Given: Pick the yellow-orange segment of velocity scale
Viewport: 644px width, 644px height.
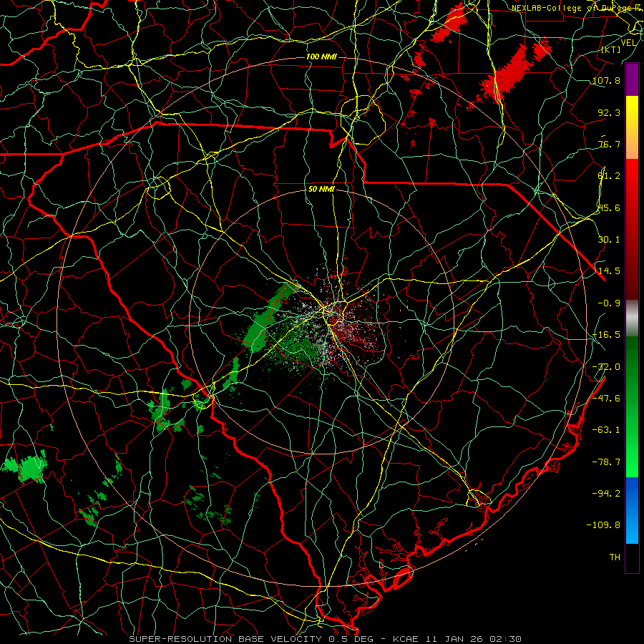Looking at the screenshot, I should [632, 127].
